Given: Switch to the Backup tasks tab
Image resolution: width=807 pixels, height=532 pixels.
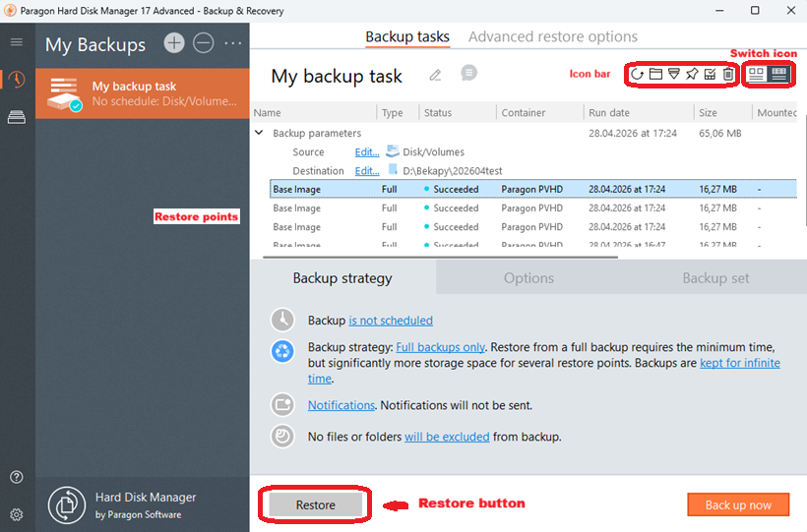Looking at the screenshot, I should (407, 36).
